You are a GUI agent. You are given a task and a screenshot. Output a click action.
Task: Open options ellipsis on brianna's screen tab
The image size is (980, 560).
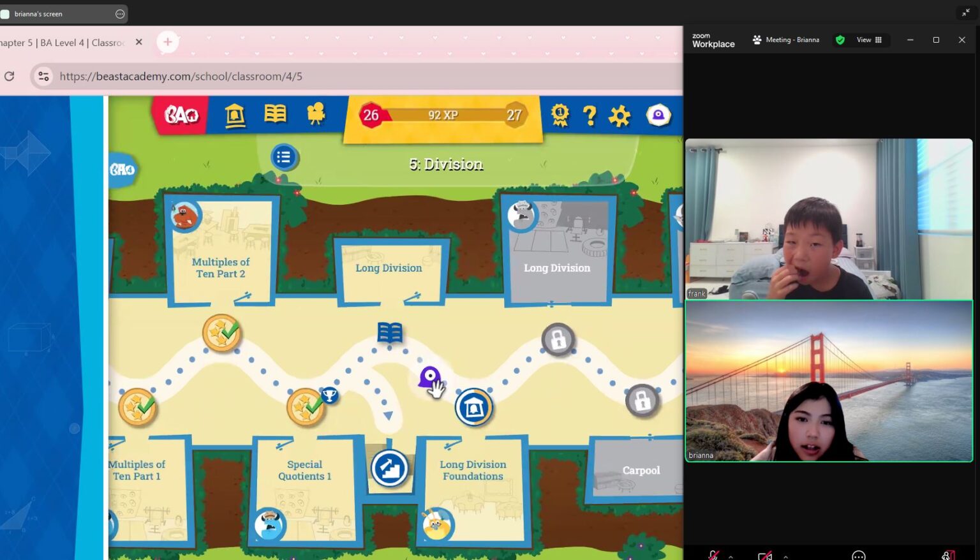[x=120, y=13]
